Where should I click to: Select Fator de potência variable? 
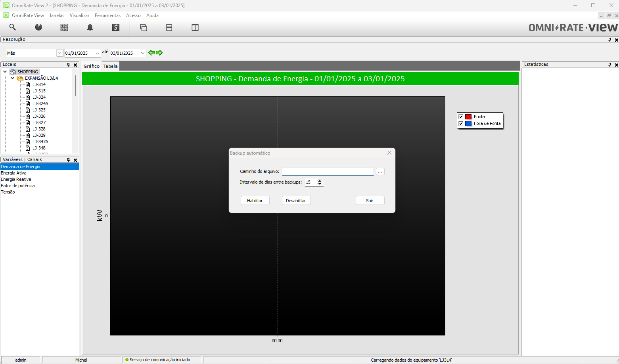(x=40, y=186)
